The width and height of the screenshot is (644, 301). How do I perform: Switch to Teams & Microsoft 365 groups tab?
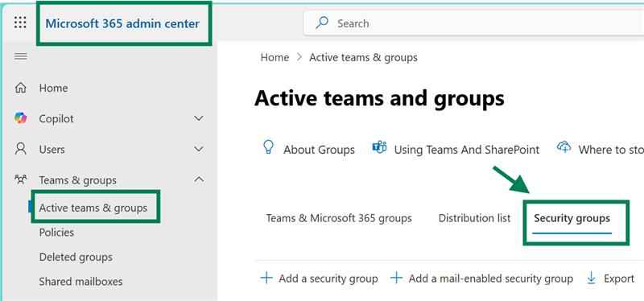tap(339, 218)
